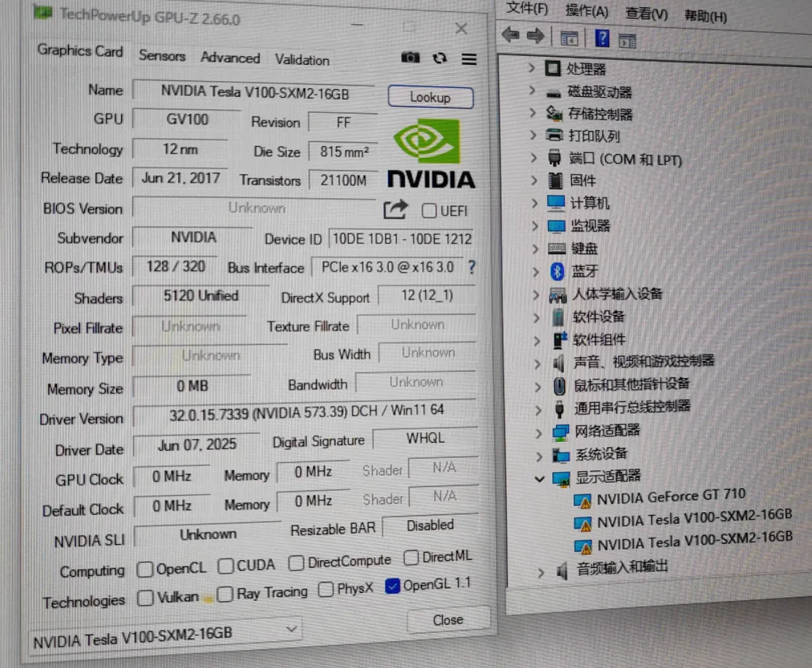Uncheck the OpenGL 1.1 checkbox
Image resolution: width=812 pixels, height=668 pixels.
[393, 586]
